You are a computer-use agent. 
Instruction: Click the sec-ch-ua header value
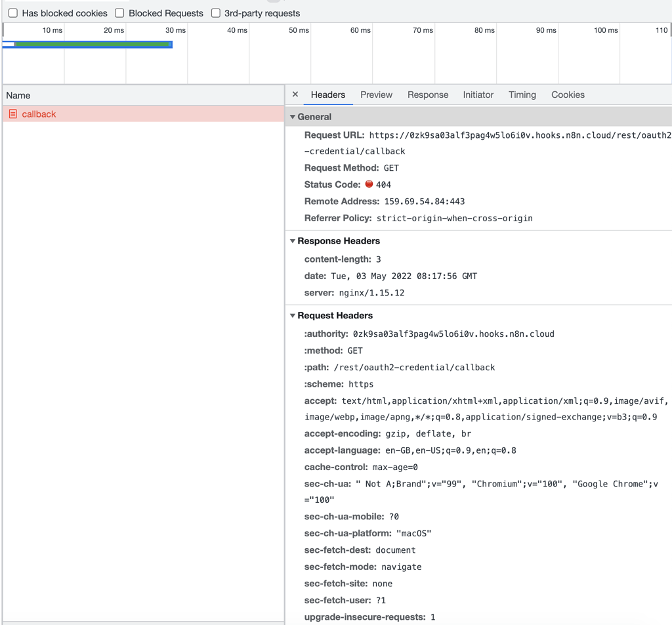click(x=481, y=492)
